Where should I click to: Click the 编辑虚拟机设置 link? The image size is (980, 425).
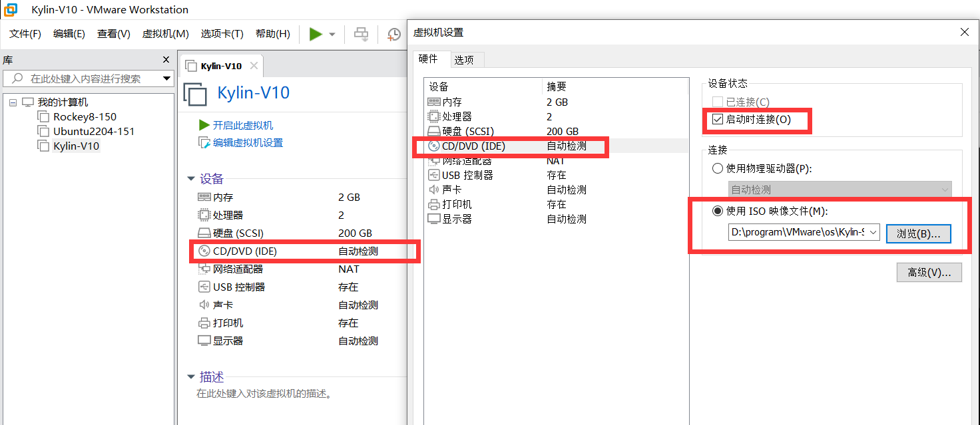pyautogui.click(x=248, y=142)
